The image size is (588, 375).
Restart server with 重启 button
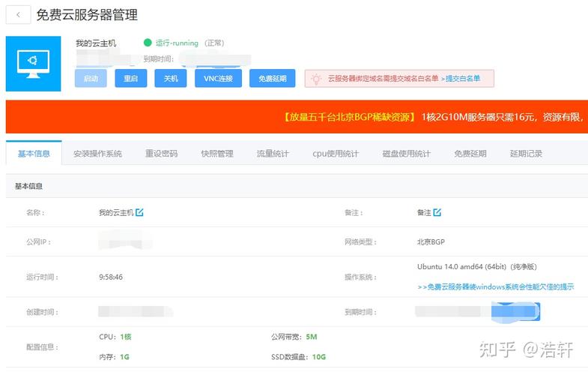tap(131, 79)
